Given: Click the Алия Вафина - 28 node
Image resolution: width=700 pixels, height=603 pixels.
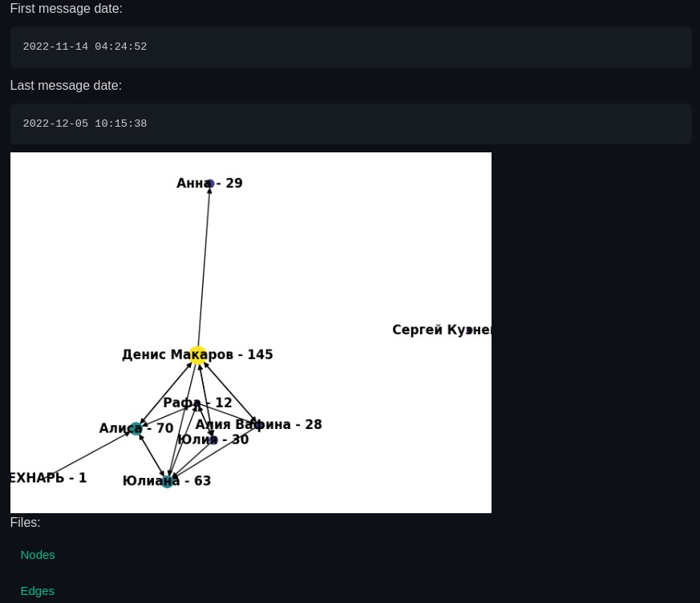Looking at the screenshot, I should pyautogui.click(x=257, y=424).
